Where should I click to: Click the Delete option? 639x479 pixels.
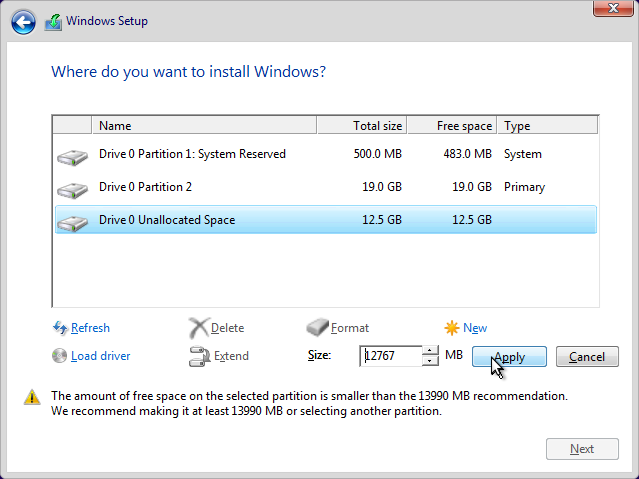coord(227,328)
